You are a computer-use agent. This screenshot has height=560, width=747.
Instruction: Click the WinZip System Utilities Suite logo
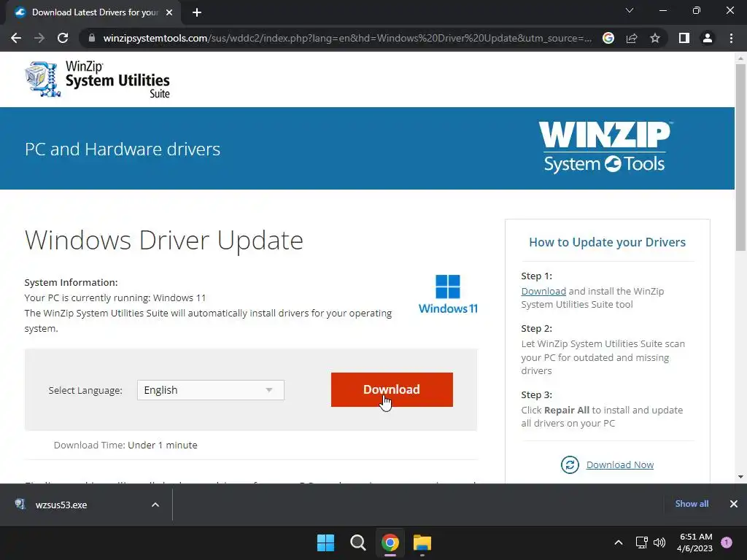[x=97, y=79]
